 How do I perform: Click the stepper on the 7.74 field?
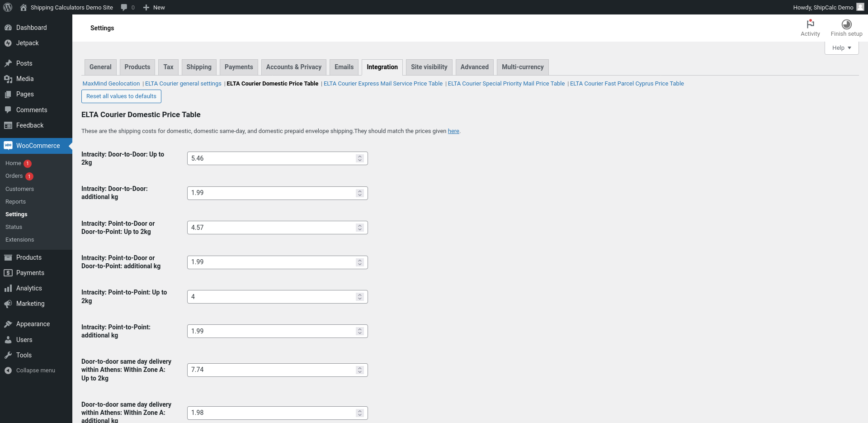360,370
